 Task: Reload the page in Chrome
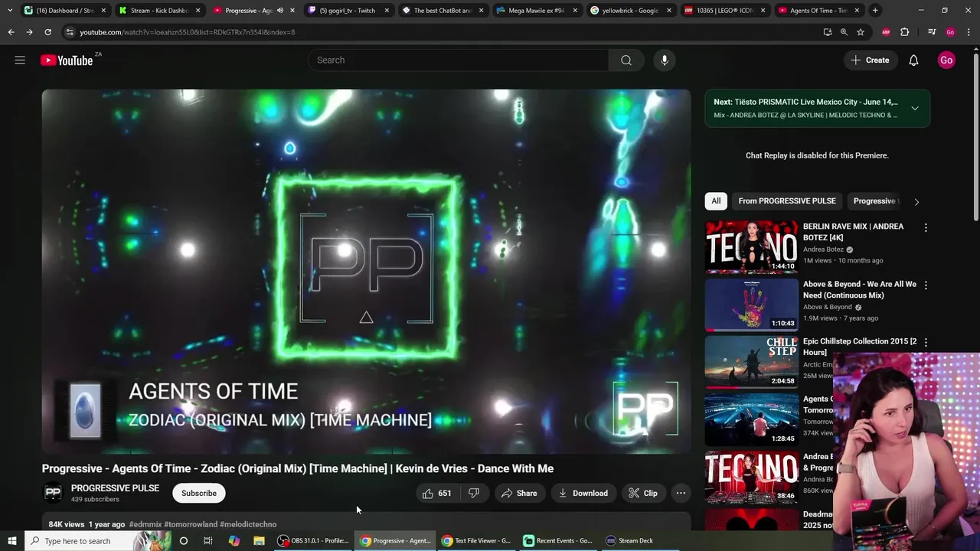pyautogui.click(x=47, y=32)
